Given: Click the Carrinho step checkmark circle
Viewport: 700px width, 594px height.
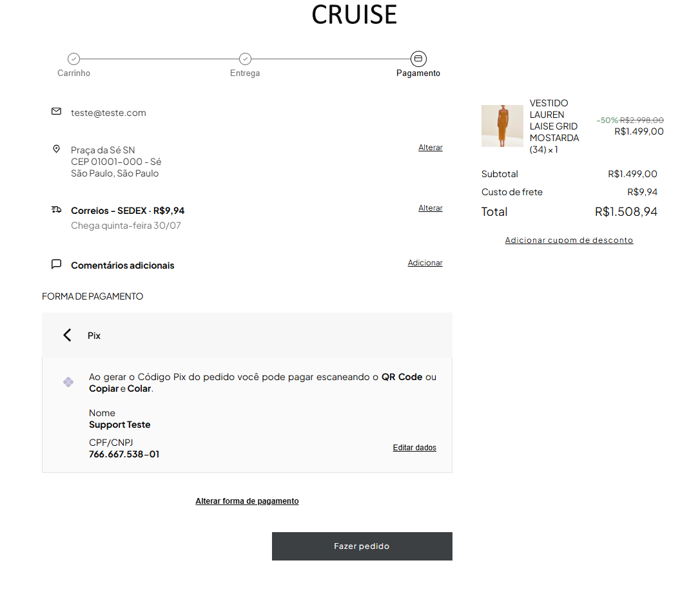Looking at the screenshot, I should 73,59.
